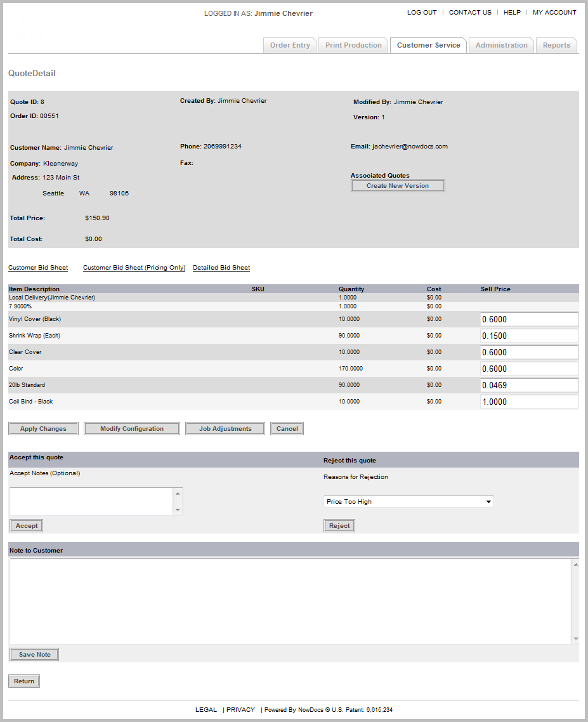Open Customer Bid Sheet (Pricing Only) link
588x722 pixels.
134,268
